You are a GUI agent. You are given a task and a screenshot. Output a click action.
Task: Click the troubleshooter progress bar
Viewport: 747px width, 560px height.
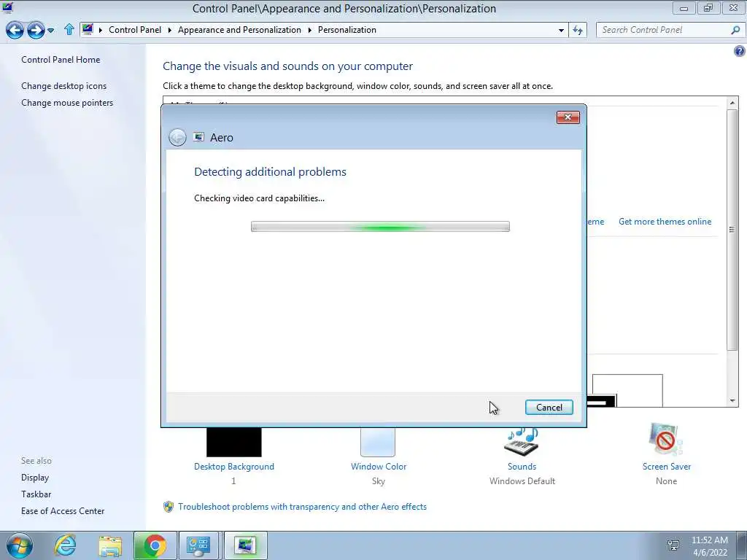[x=380, y=227]
